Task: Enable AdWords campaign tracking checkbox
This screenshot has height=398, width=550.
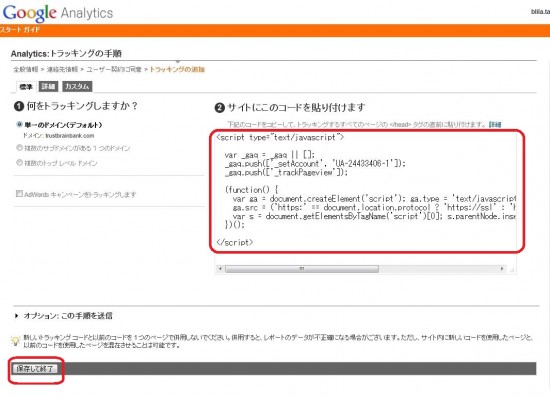Action: (19, 194)
